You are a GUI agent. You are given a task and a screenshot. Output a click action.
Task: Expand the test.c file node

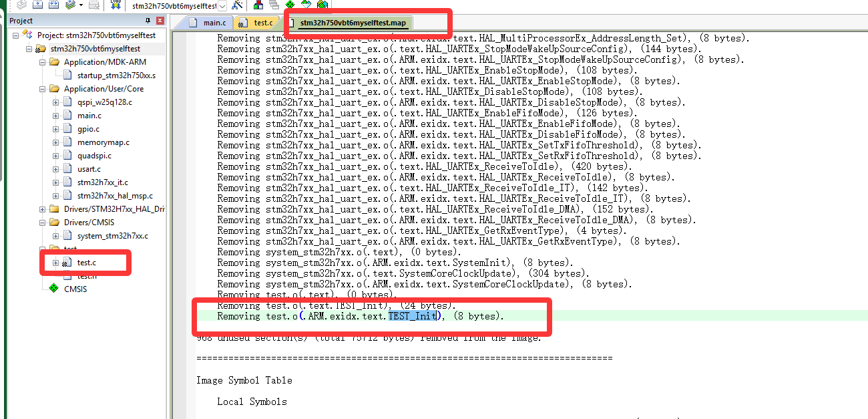click(x=55, y=263)
